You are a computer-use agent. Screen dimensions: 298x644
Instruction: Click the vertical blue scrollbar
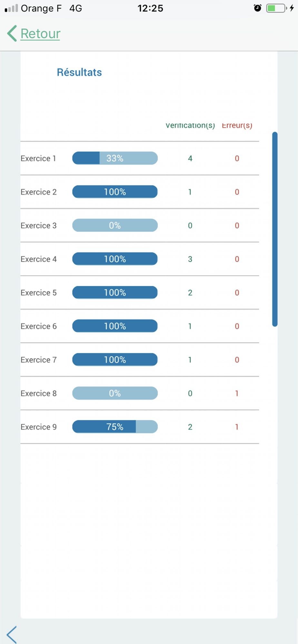pos(275,229)
